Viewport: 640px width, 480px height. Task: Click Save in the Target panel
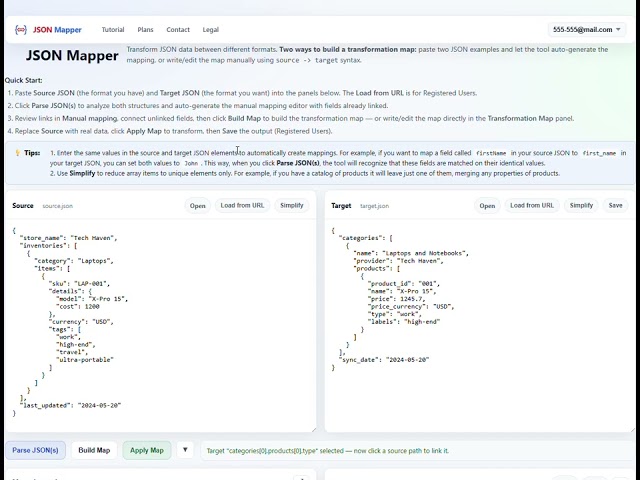pos(615,205)
